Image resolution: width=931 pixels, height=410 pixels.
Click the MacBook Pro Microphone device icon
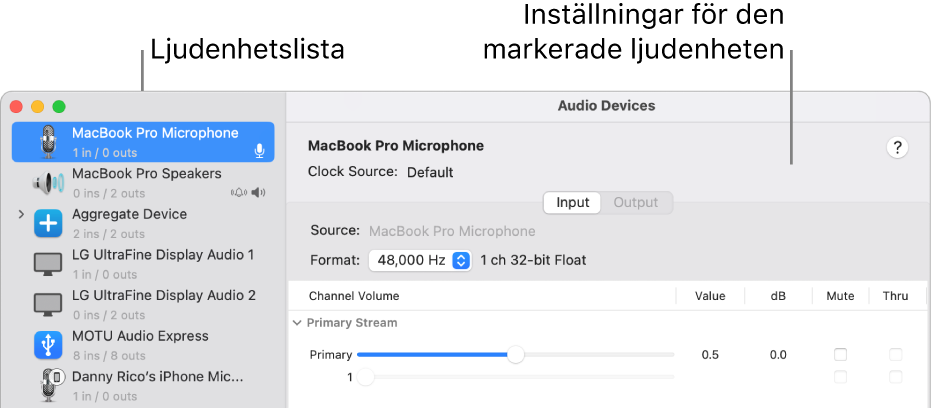48,142
